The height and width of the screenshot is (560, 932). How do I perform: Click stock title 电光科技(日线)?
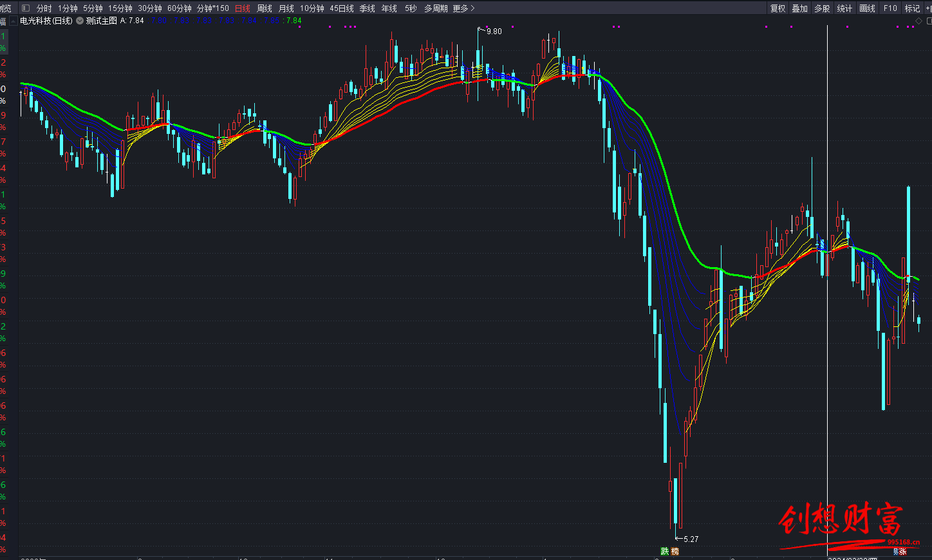point(46,21)
